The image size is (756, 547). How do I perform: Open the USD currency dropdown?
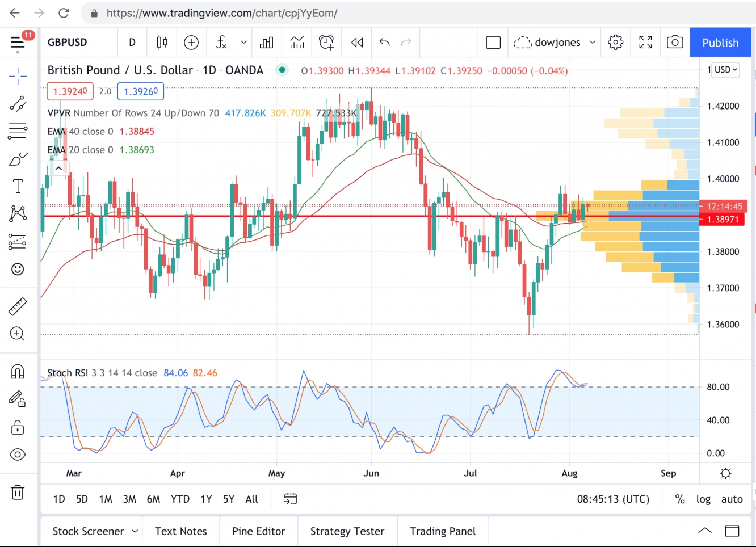(726, 70)
